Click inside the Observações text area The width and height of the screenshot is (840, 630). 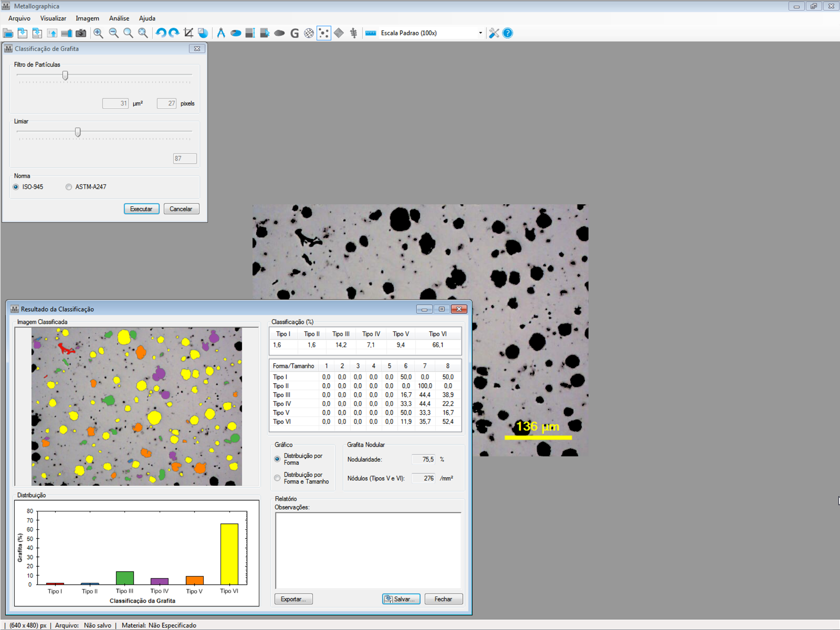coord(368,550)
